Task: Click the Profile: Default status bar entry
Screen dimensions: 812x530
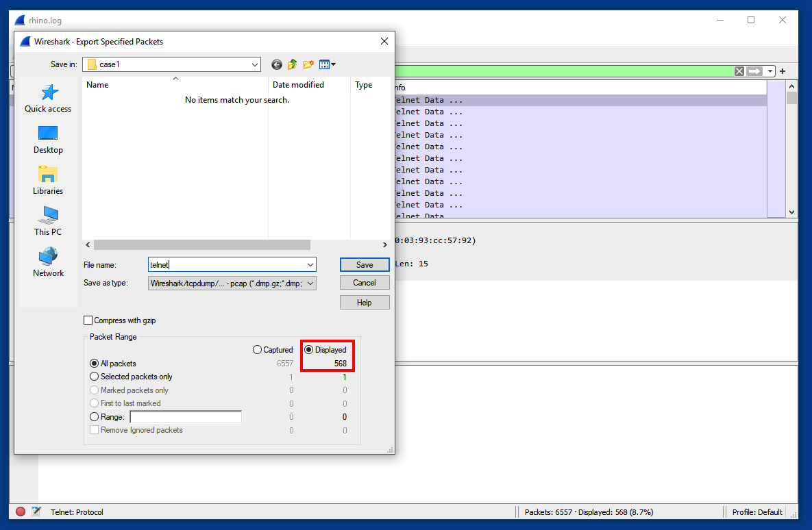Action: (757, 512)
